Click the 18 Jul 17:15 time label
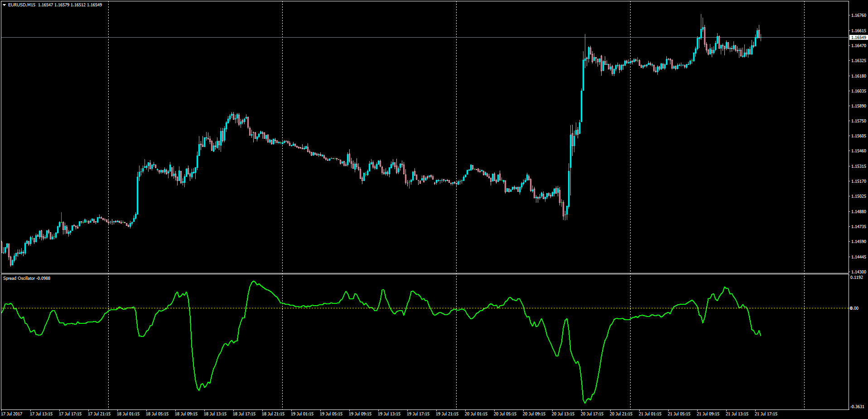Viewport: 868px width, 419px height. [244, 414]
